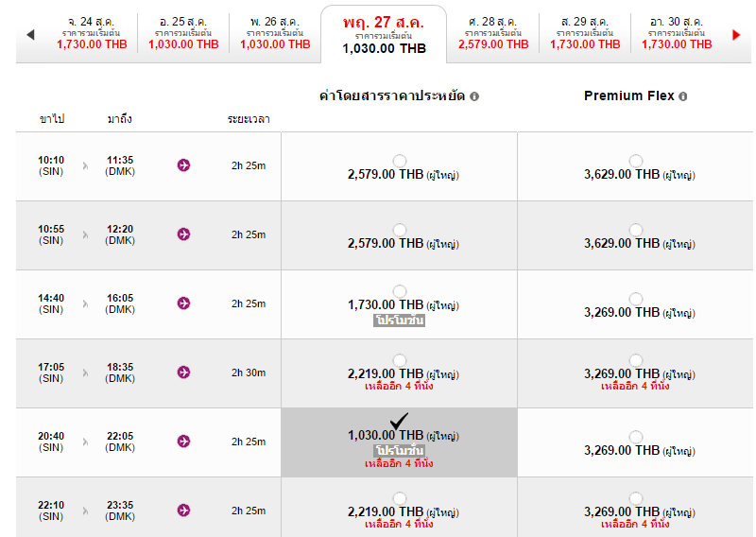Viewport: 756px width, 537px height.
Task: Click airline icon for 20:40 flight
Action: (183, 442)
